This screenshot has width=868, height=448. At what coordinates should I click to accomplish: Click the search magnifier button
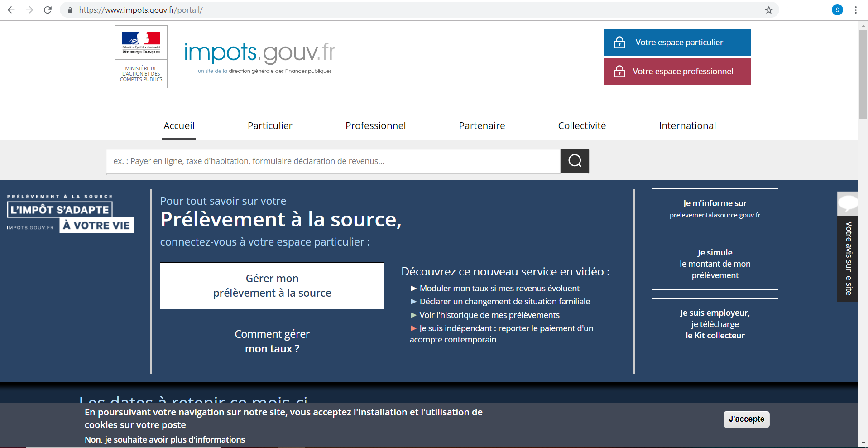click(x=575, y=161)
